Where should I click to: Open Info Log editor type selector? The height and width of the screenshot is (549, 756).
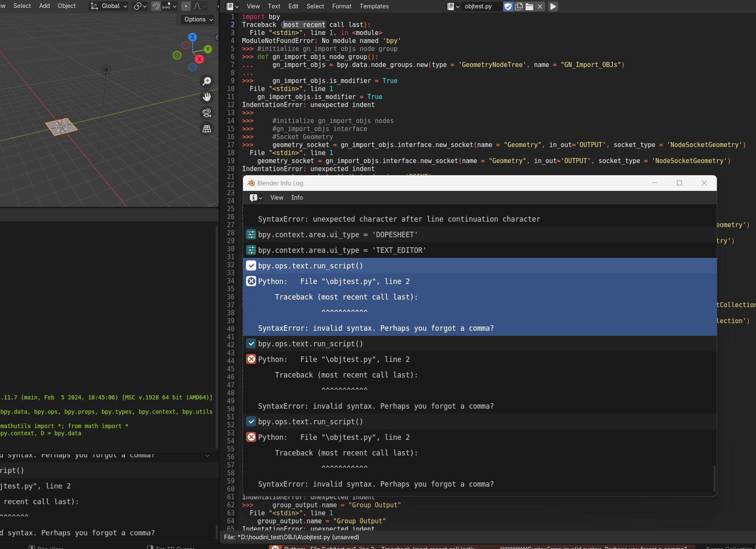256,198
